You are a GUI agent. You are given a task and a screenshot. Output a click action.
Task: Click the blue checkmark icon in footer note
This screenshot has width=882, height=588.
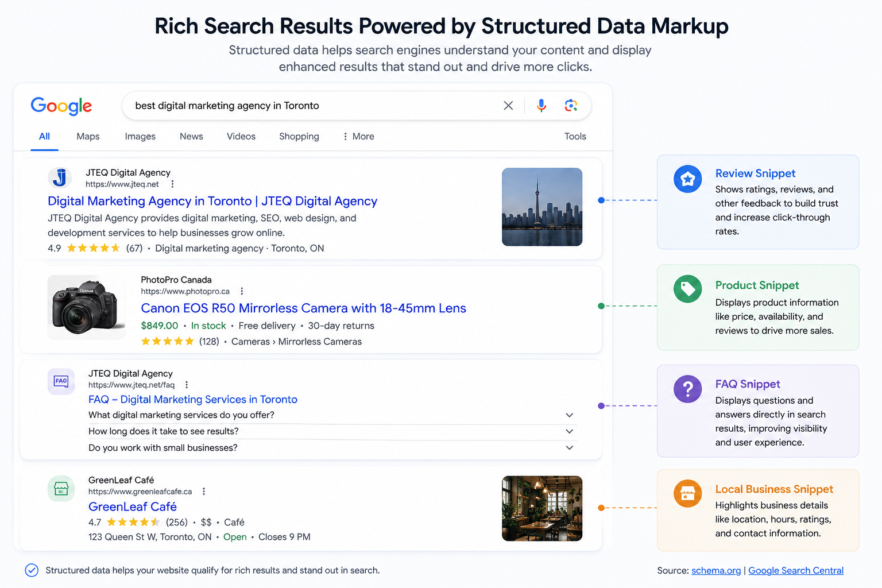(x=32, y=570)
